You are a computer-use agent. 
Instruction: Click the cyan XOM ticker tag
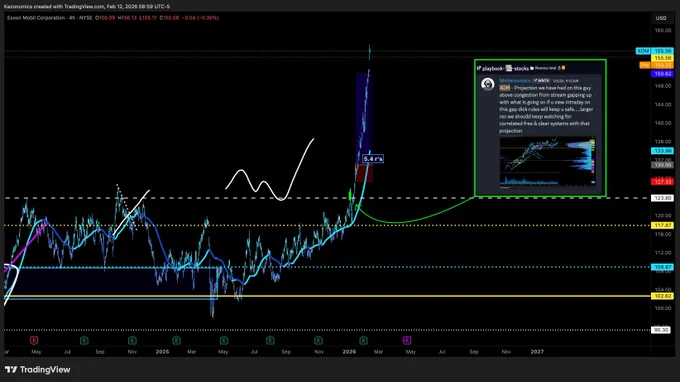pyautogui.click(x=643, y=51)
